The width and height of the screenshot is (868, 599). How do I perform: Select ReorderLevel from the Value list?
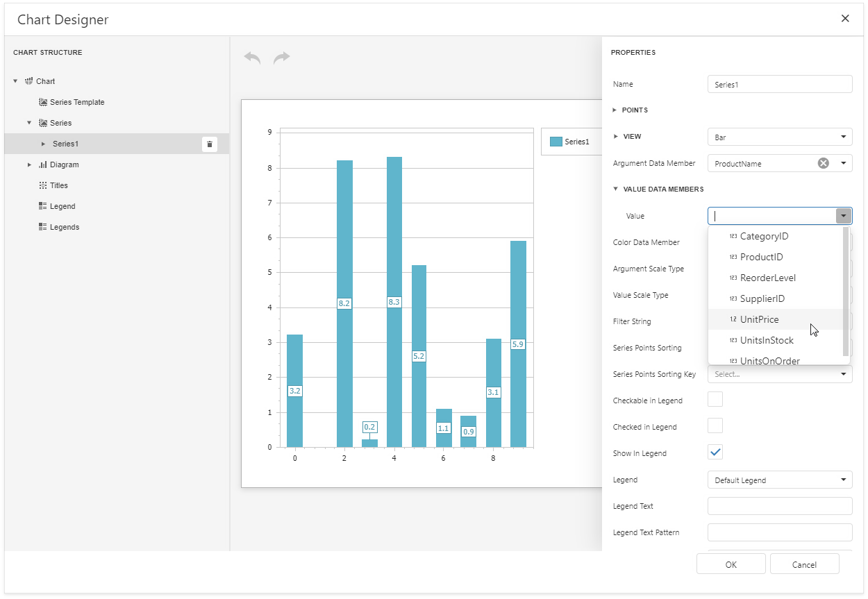767,278
